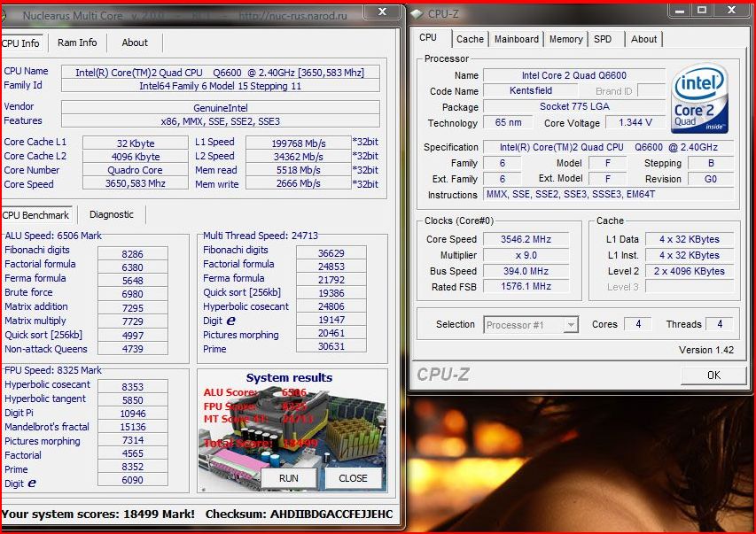Open the About tab in Nuclearus
The height and width of the screenshot is (534, 756).
point(135,43)
